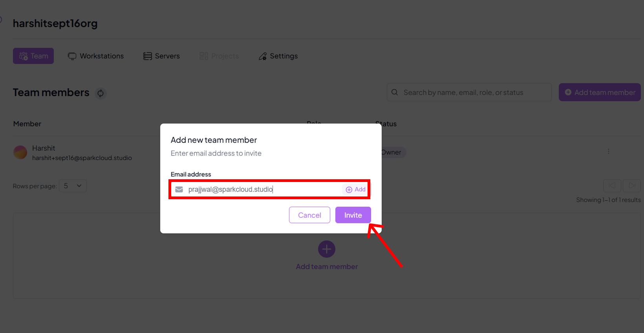This screenshot has width=644, height=333.
Task: Click the search magnifier icon
Action: (395, 92)
